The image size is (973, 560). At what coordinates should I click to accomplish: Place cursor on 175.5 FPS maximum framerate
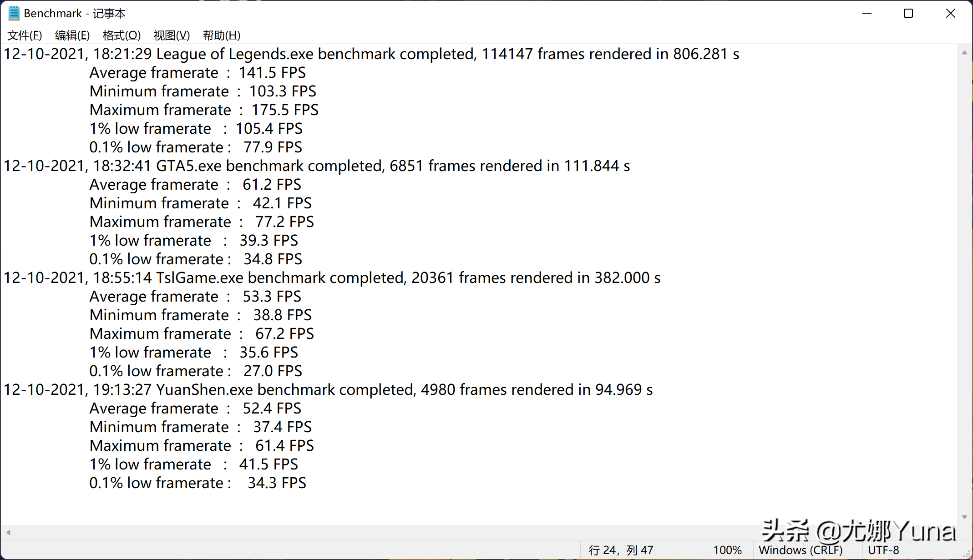285,110
